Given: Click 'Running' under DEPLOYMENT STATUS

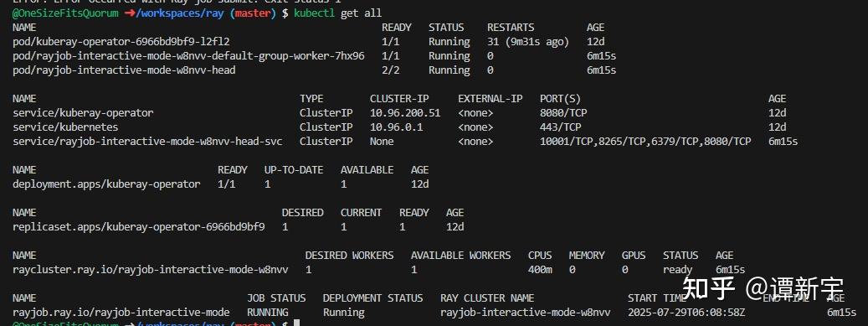Looking at the screenshot, I should (343, 313).
